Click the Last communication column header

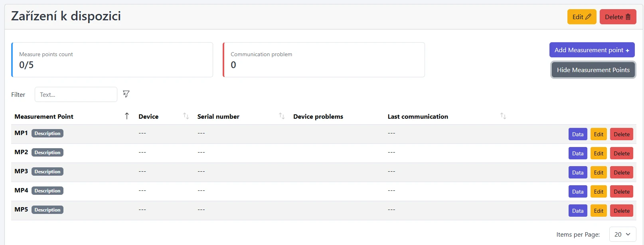pos(418,116)
